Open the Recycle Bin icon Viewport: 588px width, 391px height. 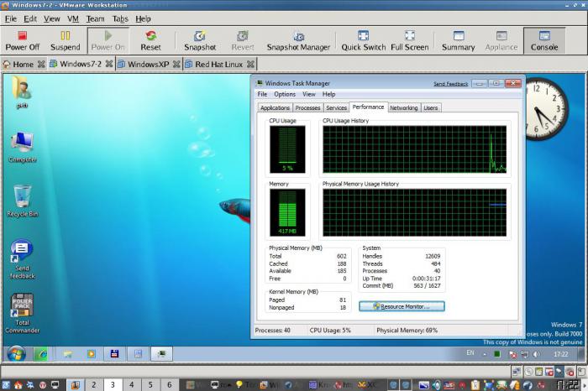coord(22,201)
